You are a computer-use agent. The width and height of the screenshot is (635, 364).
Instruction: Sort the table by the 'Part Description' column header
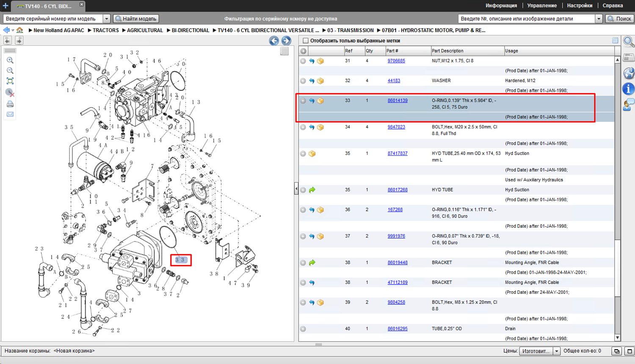click(x=467, y=51)
